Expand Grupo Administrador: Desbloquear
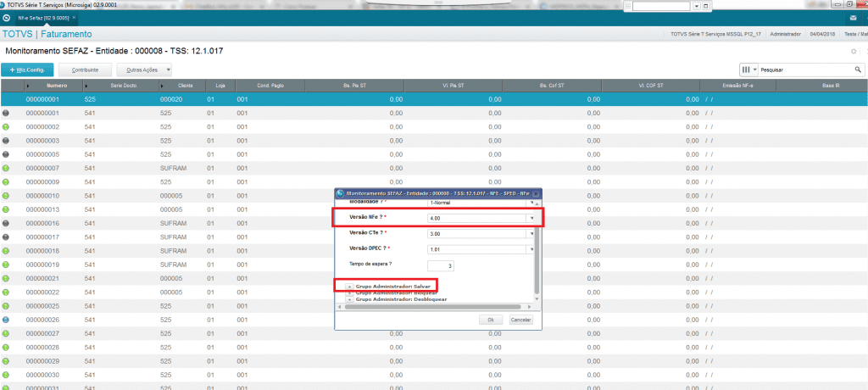Image resolution: width=868 pixels, height=390 pixels. pos(350,299)
